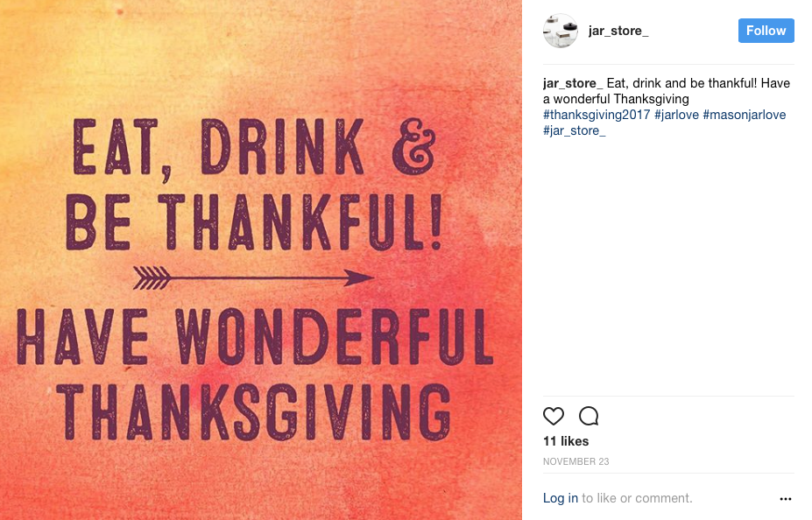Click the Log in link
Image resolution: width=812 pixels, height=520 pixels.
561,498
